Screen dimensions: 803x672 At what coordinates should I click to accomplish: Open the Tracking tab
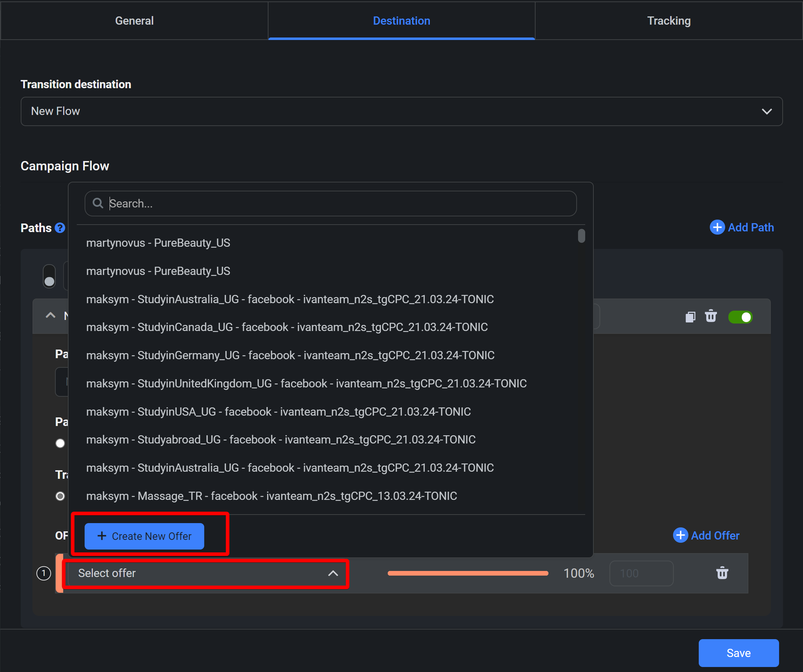[x=669, y=21]
